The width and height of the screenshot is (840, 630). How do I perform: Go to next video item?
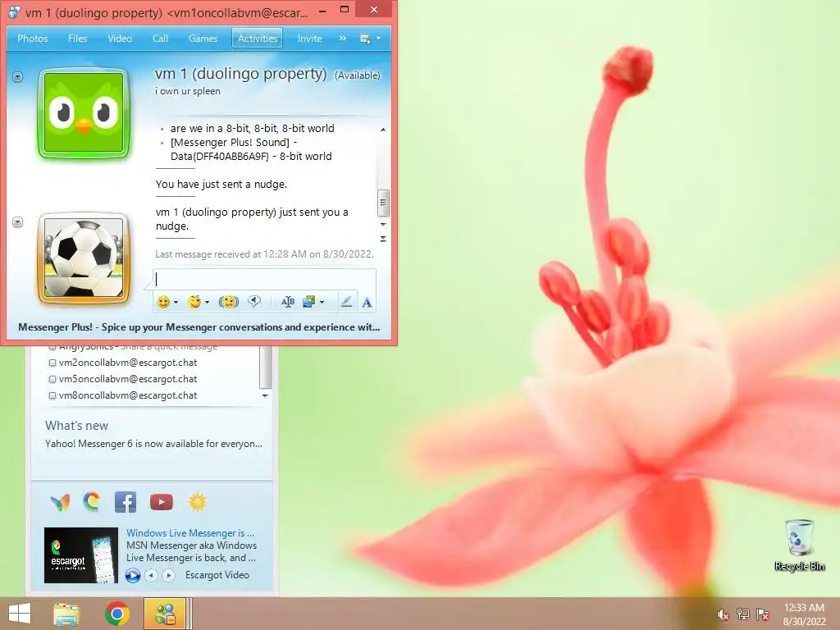point(168,575)
